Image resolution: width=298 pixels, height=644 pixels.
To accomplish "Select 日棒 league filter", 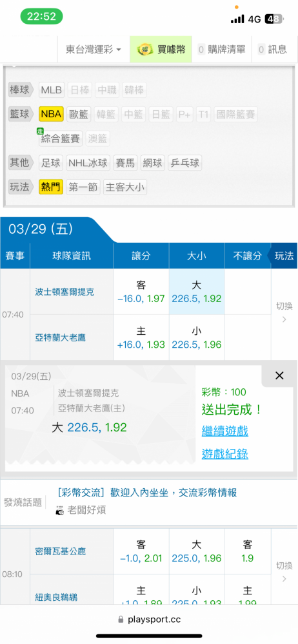I will [80, 90].
